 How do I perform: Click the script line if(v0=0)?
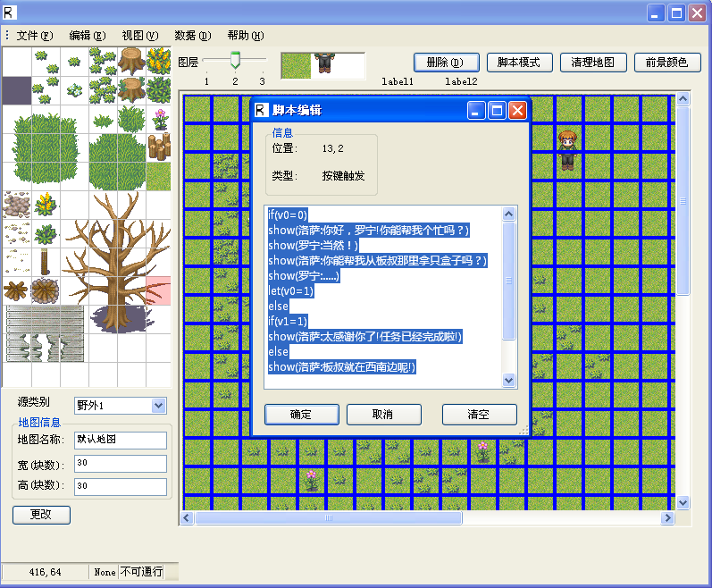pyautogui.click(x=288, y=214)
